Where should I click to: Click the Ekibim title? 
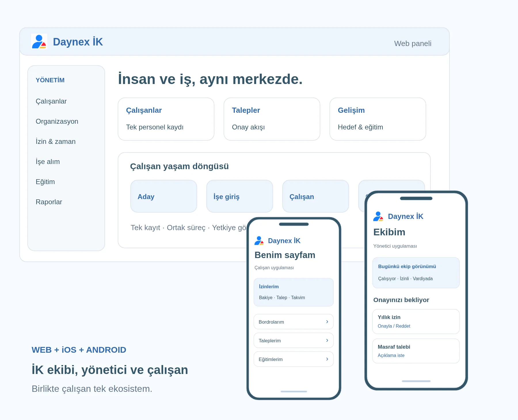point(389,232)
